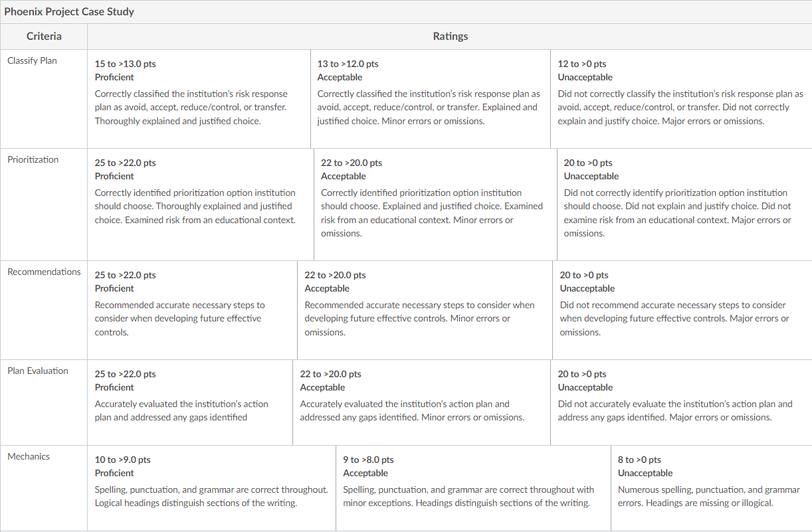The height and width of the screenshot is (532, 812).
Task: Select the Mechanics criterion label
Action: coord(29,456)
